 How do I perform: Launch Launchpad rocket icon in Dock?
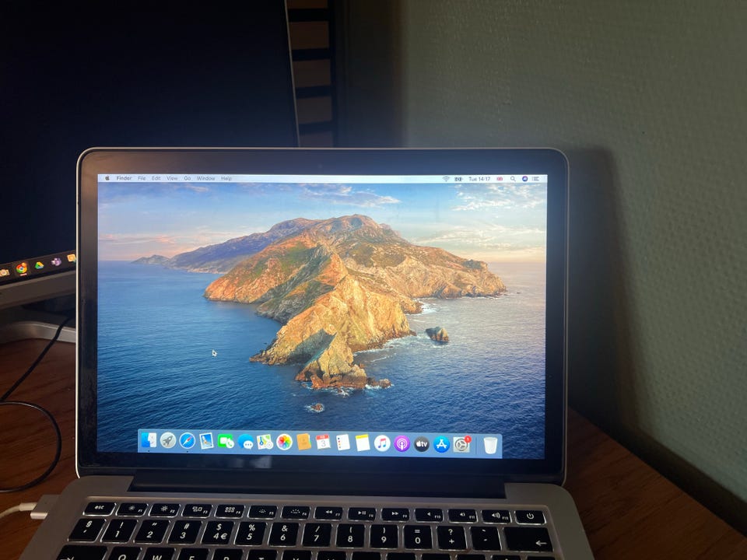(168, 440)
